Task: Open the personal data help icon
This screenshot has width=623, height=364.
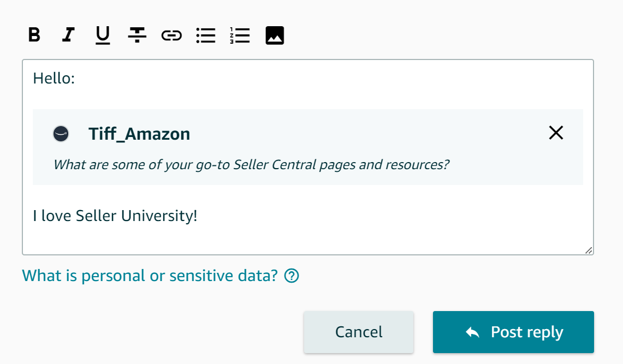Action: (x=292, y=276)
